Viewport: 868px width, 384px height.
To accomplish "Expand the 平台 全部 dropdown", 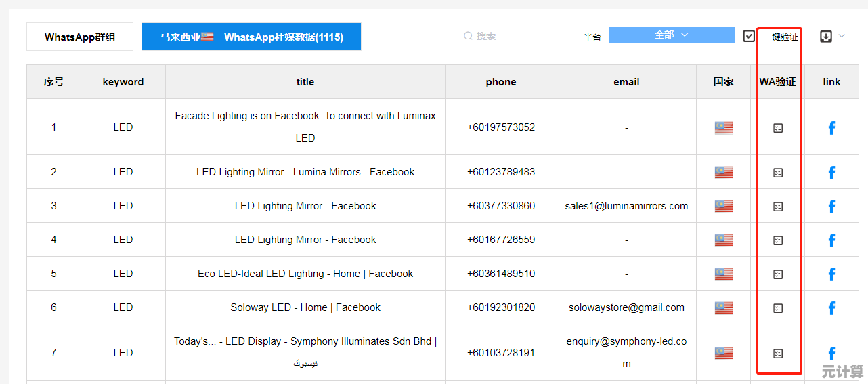I will [671, 35].
